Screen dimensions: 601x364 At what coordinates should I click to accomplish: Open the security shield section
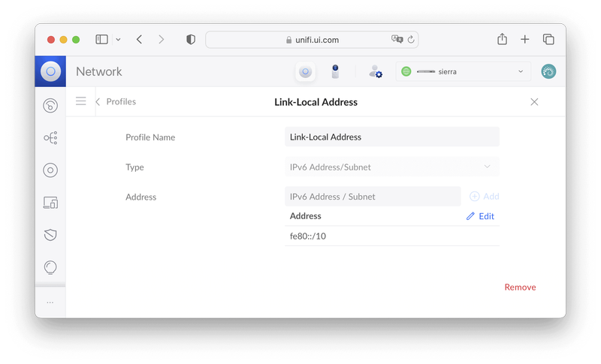pos(50,235)
